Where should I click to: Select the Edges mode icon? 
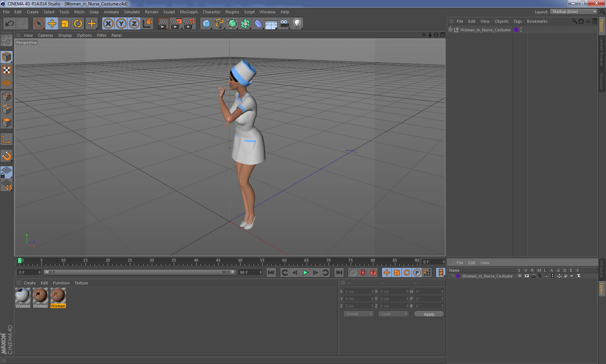pos(6,110)
